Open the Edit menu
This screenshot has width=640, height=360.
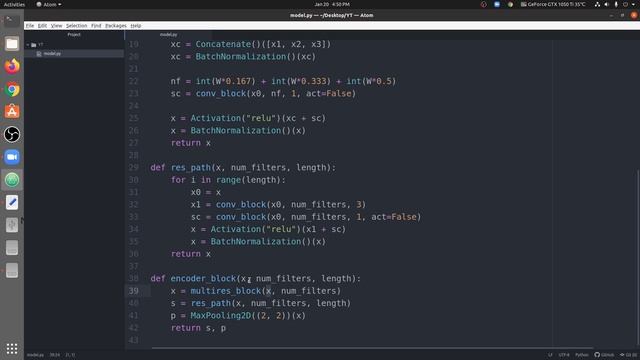click(x=42, y=25)
